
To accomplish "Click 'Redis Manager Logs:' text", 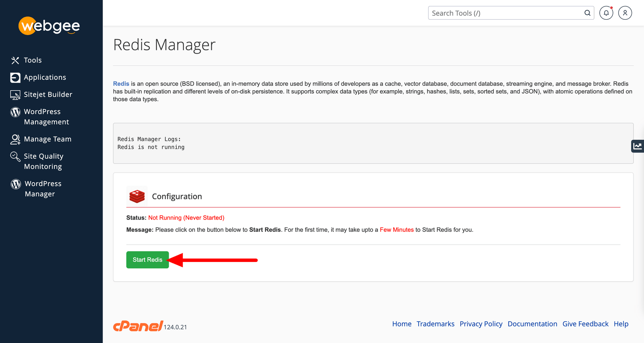I will tap(149, 139).
